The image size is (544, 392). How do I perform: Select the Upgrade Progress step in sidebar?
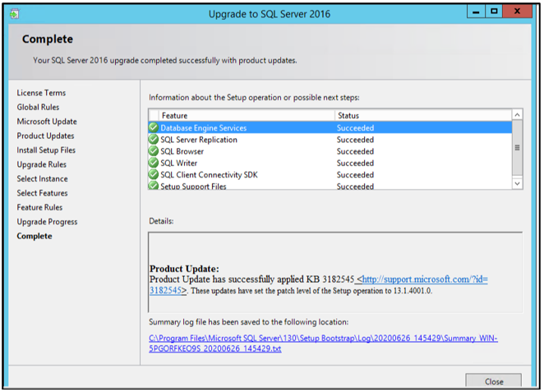(47, 222)
